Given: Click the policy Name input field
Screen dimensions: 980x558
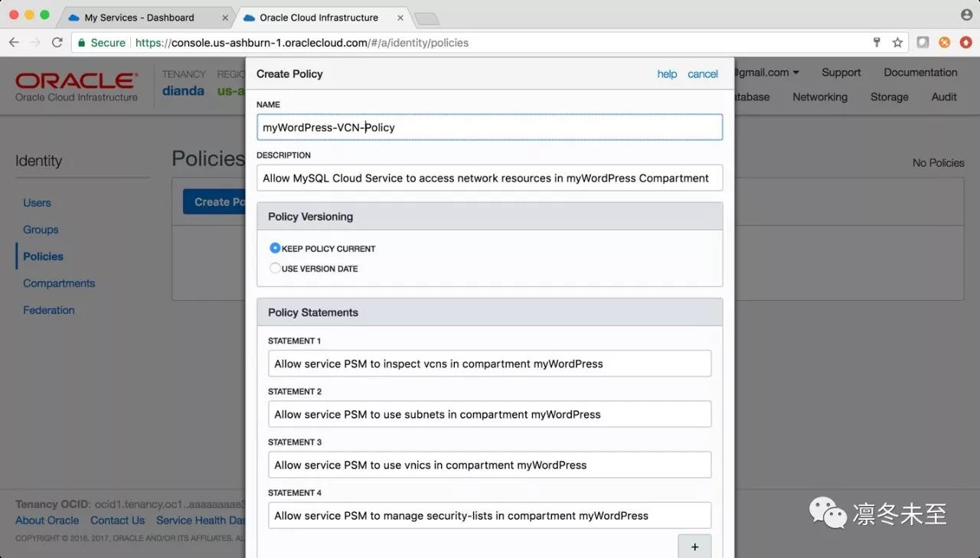Looking at the screenshot, I should coord(489,127).
